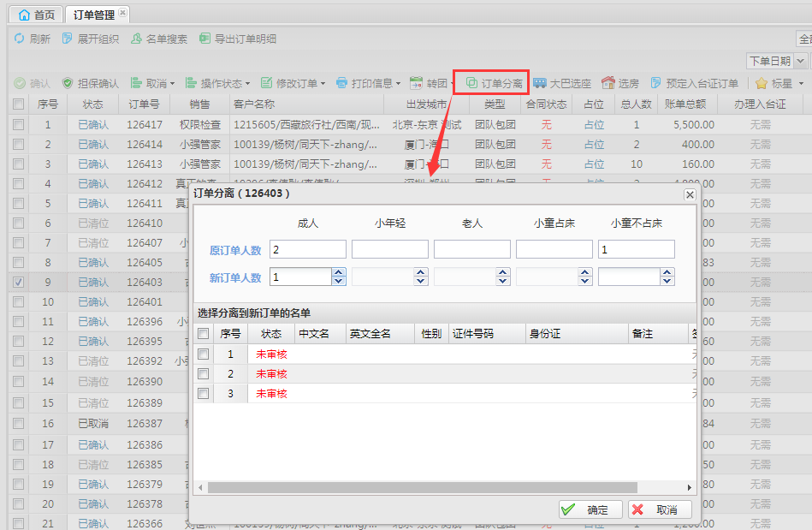
Task: Click the scrollbar right arrow in dialog
Action: (690, 487)
